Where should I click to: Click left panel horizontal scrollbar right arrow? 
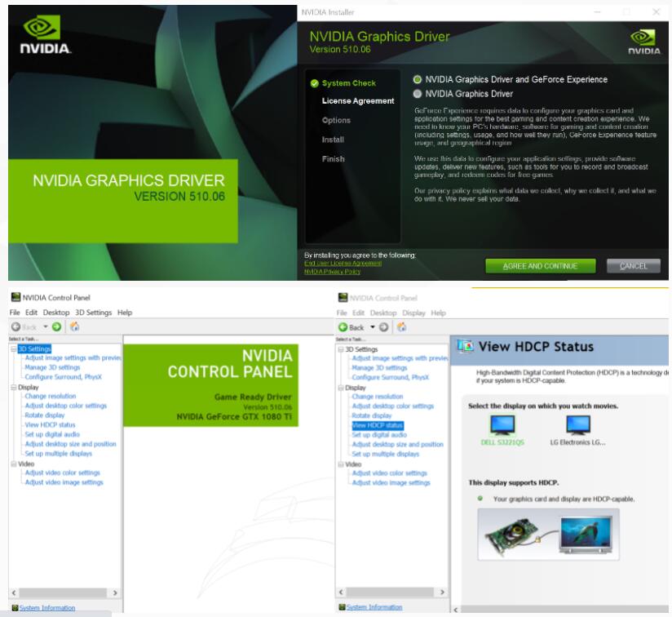tap(114, 592)
